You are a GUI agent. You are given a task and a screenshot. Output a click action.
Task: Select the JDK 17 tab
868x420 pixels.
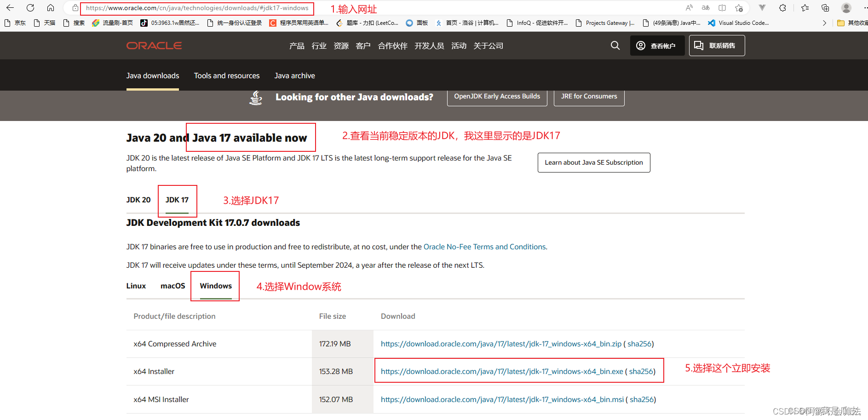pos(177,200)
